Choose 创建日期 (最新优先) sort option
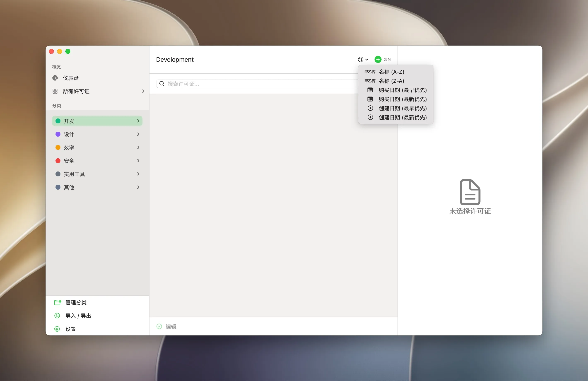Viewport: 588px width, 381px height. pos(395,117)
